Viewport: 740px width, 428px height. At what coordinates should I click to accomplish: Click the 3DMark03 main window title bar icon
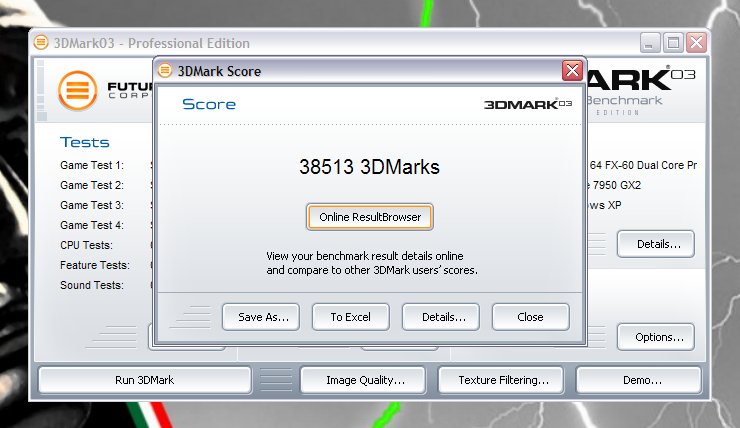[x=41, y=42]
